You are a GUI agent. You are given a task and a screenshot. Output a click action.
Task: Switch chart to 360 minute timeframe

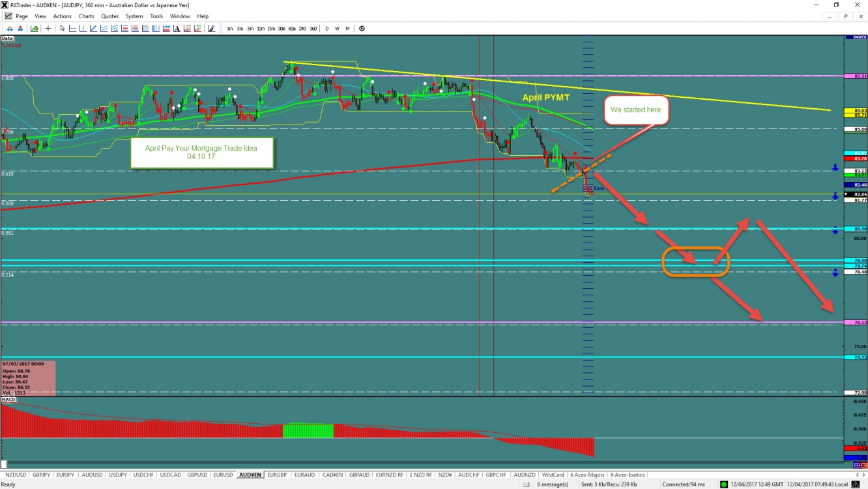[x=313, y=29]
